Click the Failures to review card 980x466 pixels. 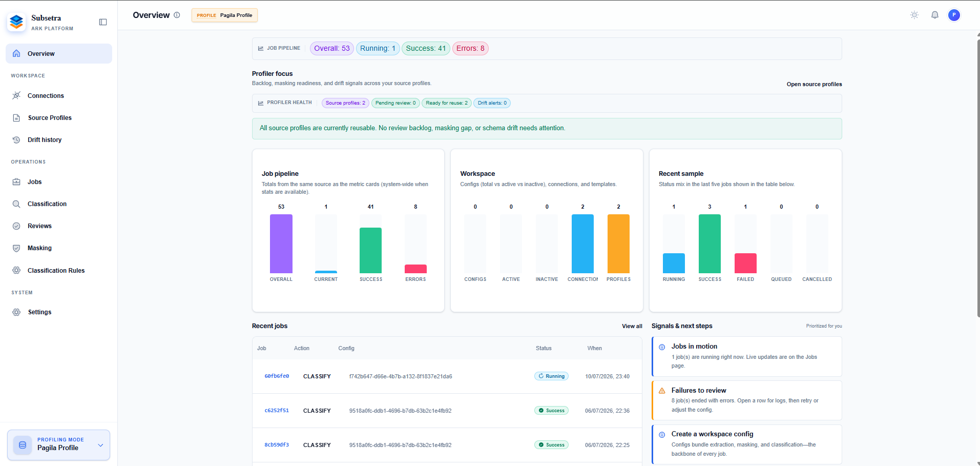coord(746,400)
